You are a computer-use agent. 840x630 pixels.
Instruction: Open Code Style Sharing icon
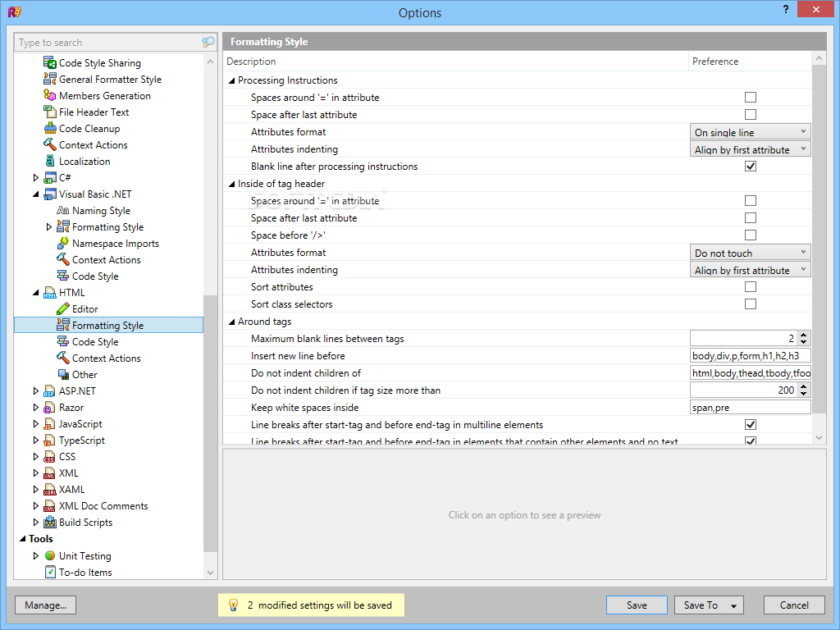(50, 62)
